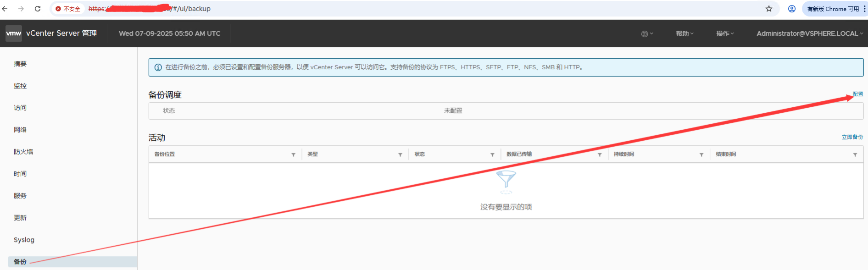
Task: Reload the page with refresh icon
Action: coord(38,9)
